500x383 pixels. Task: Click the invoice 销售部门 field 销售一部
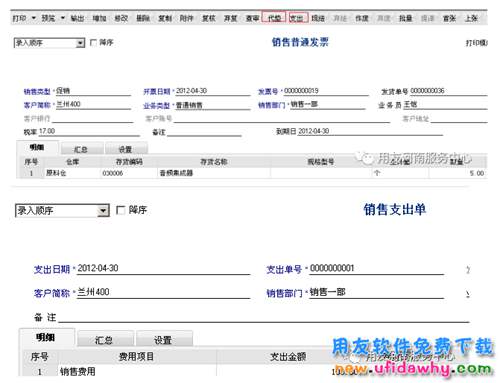[x=328, y=104]
